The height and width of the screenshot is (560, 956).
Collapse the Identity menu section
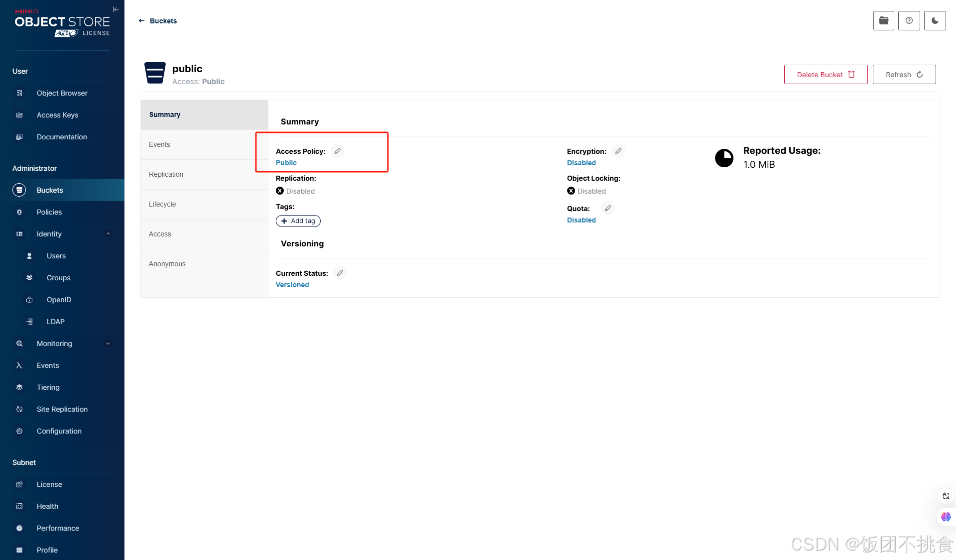108,234
